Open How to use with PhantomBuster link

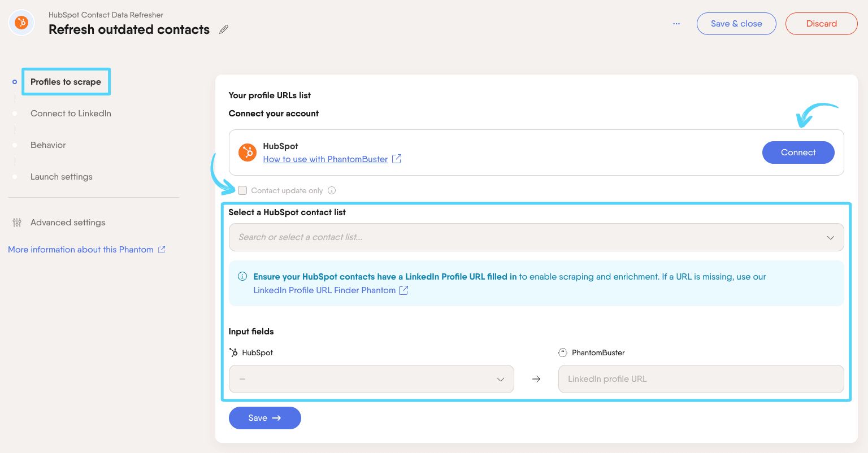click(x=325, y=159)
